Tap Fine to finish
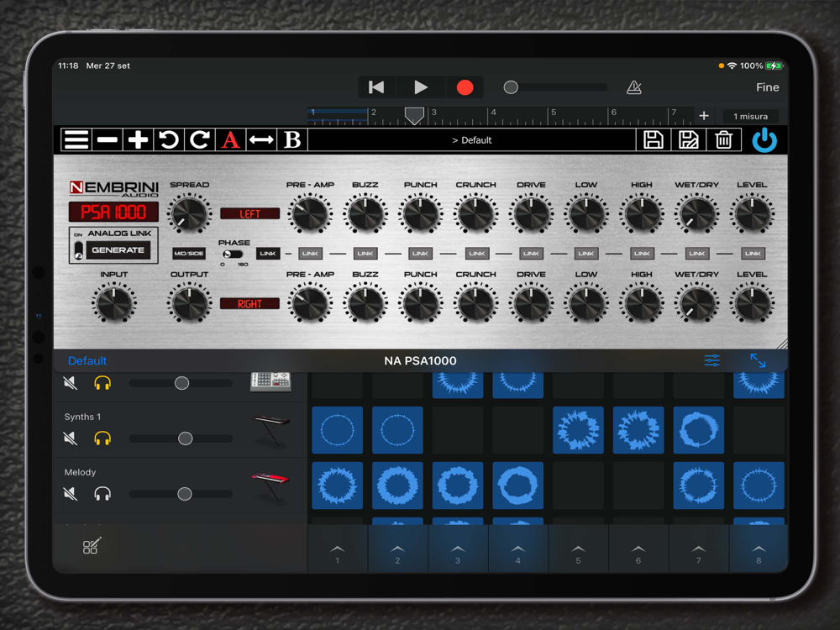The width and height of the screenshot is (840, 630). point(767,87)
